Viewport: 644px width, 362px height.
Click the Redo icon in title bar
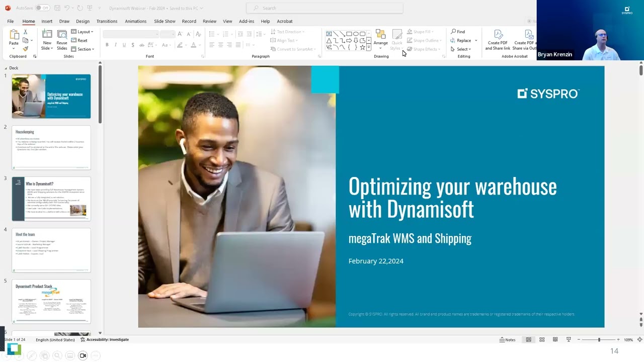click(x=79, y=8)
